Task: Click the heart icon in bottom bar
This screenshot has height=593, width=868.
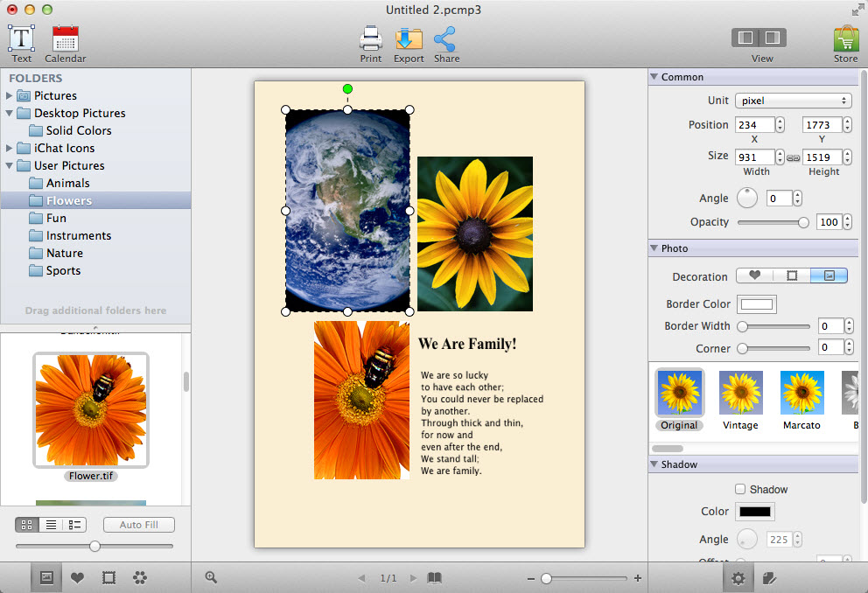Action: (77, 577)
